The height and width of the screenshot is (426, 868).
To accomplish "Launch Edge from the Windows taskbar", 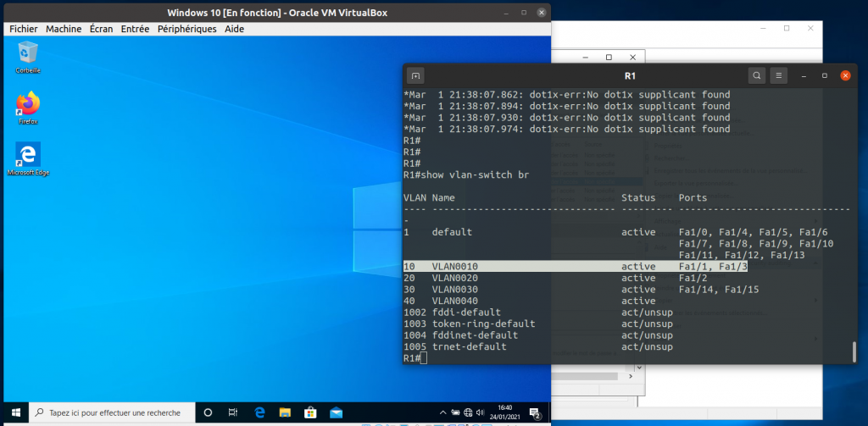I will click(x=259, y=412).
